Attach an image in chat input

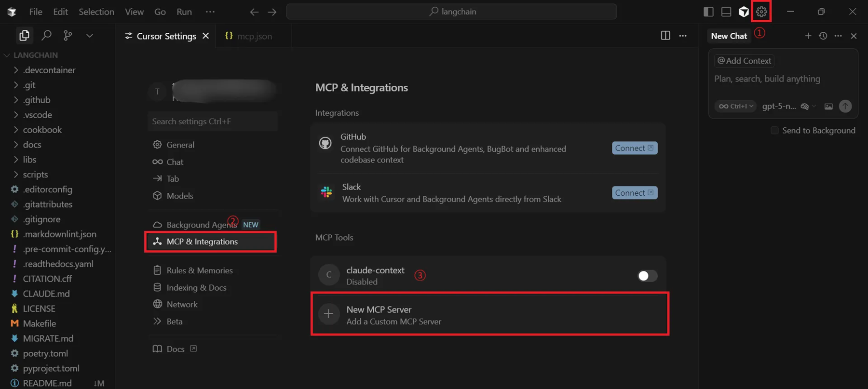(x=828, y=107)
